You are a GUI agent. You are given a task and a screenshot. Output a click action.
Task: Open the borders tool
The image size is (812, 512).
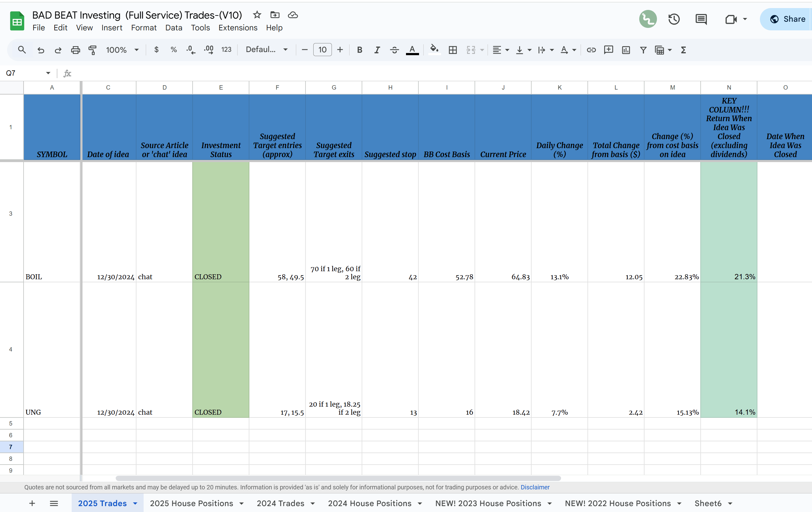[x=453, y=50]
